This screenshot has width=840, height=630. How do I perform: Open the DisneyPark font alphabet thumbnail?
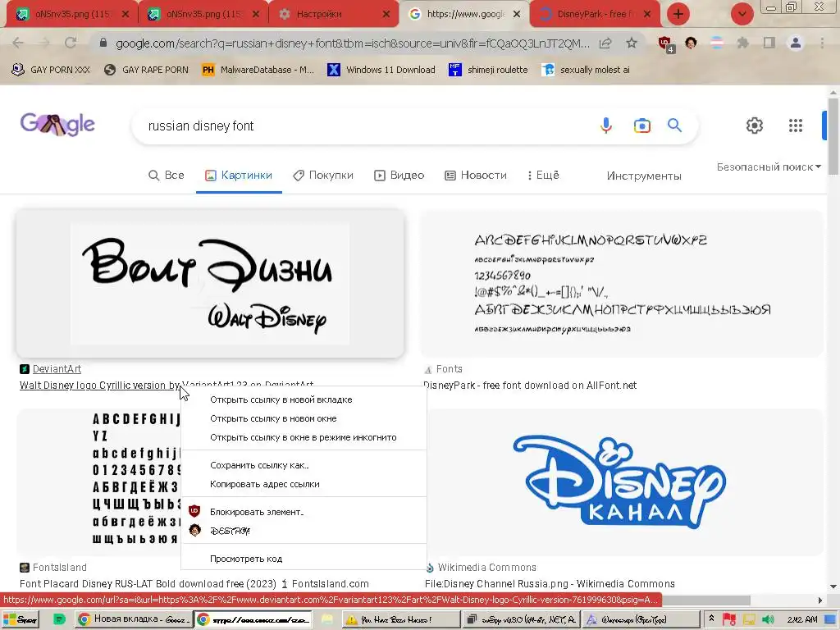pos(622,283)
